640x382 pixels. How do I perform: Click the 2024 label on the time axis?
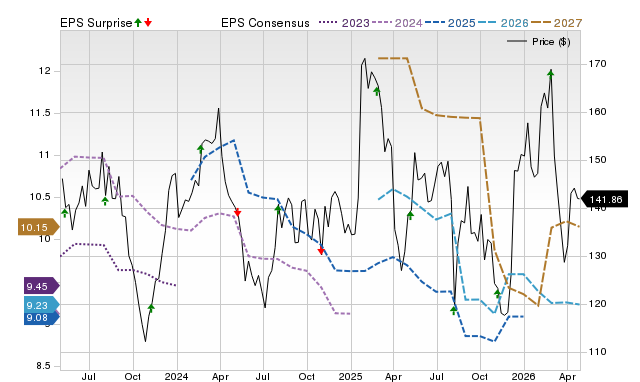[x=176, y=376]
